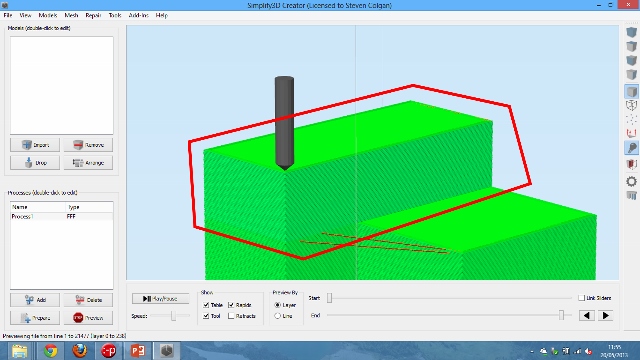Click the gray view cube below the topmost
Image resolution: width=640 pixels, height=360 pixels.
tap(631, 46)
